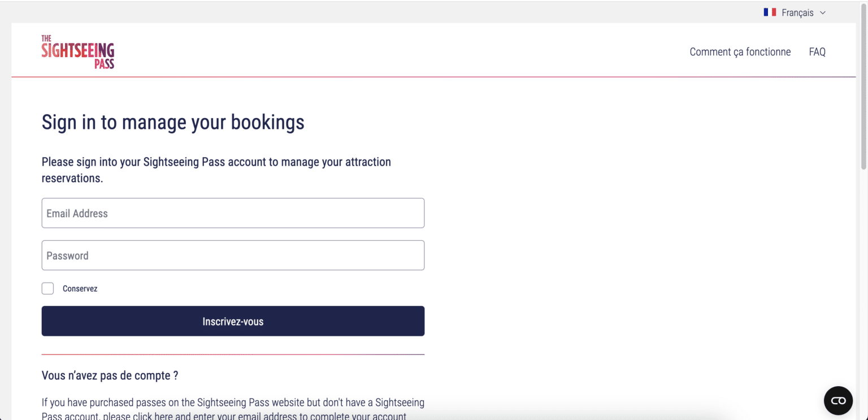Expand the language chevron beside Français
This screenshot has height=420, width=868.
(822, 12)
